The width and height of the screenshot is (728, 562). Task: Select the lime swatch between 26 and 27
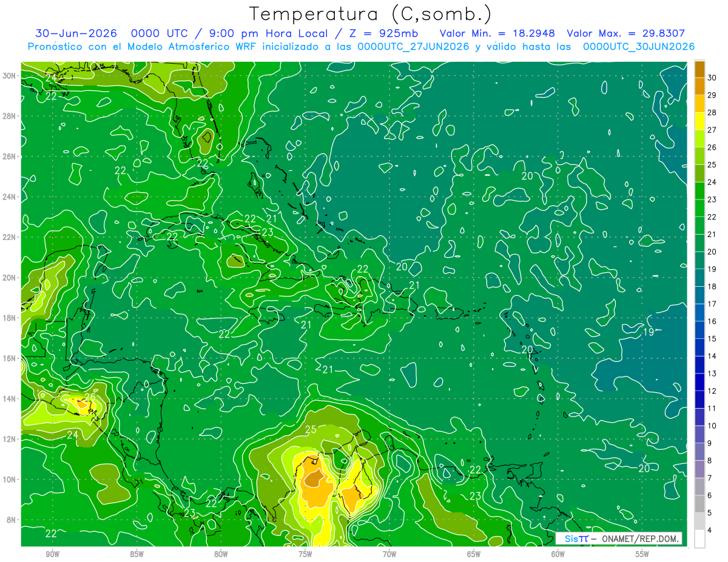tap(699, 138)
